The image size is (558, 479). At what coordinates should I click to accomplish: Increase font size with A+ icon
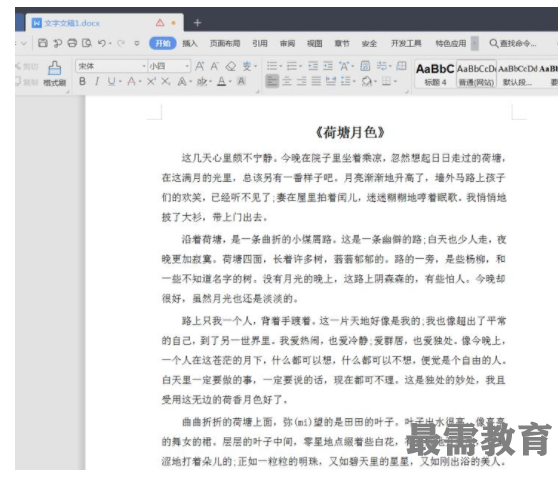[200, 66]
